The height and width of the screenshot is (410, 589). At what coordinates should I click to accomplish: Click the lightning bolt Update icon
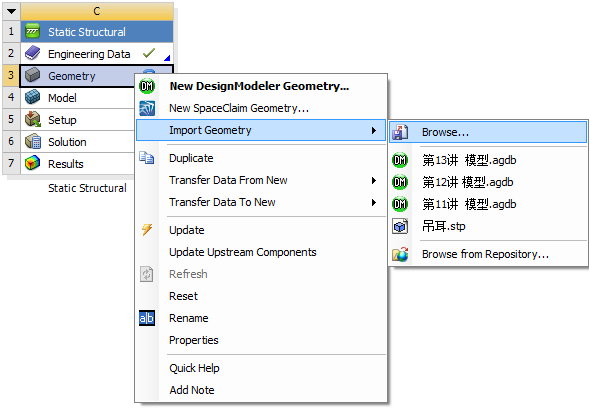147,229
